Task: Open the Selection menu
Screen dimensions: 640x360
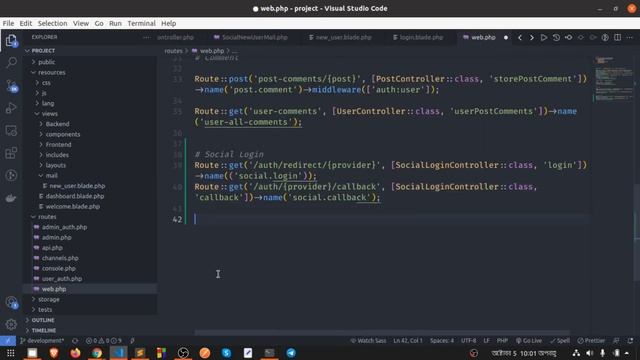Action: tap(52, 23)
